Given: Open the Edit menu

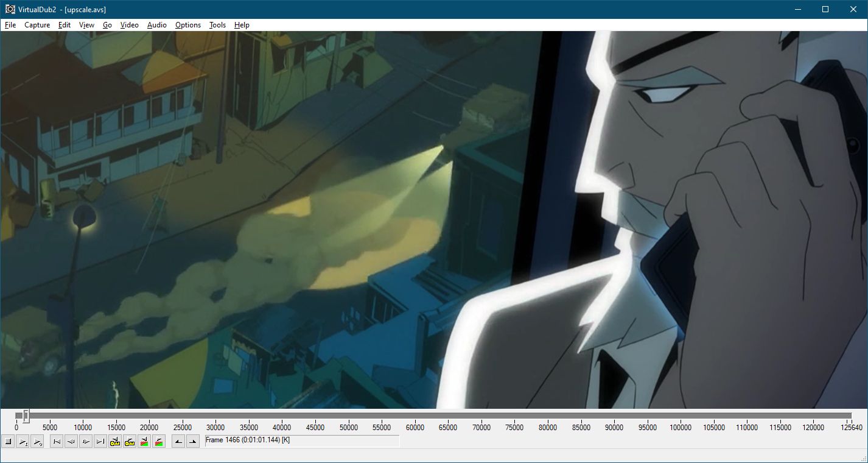Looking at the screenshot, I should click(65, 25).
